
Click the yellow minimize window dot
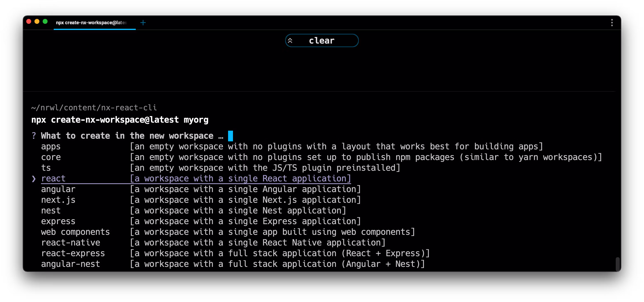(37, 22)
